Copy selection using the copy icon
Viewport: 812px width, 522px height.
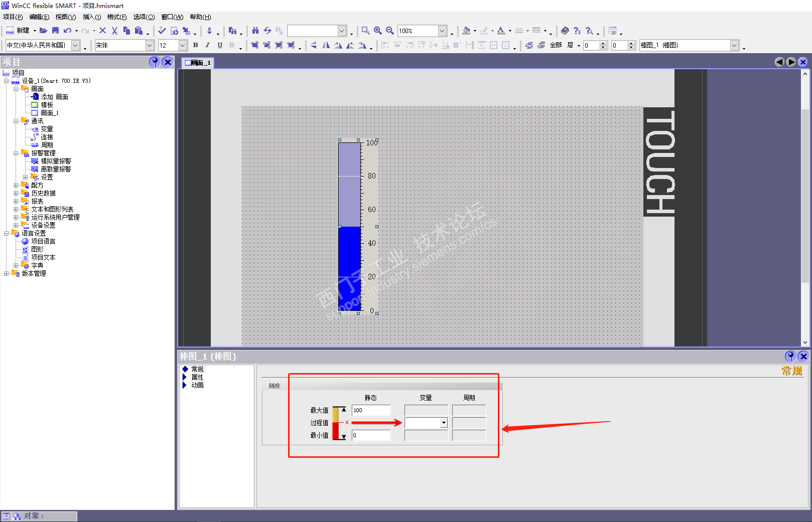pos(126,31)
